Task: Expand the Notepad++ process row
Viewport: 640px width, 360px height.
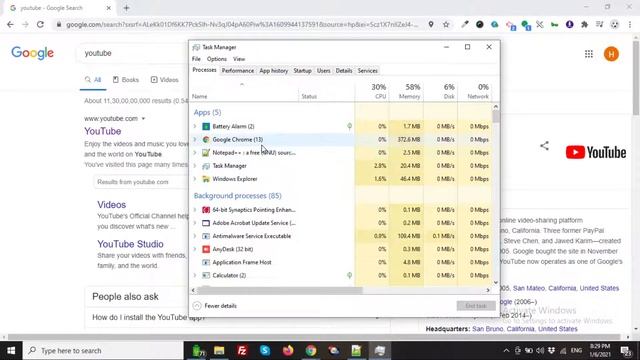Action: coord(195,153)
